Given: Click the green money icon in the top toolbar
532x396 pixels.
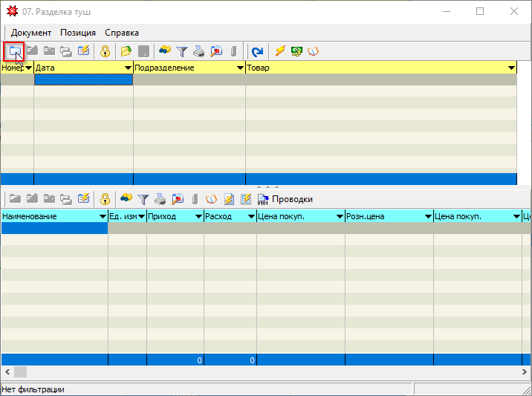Looking at the screenshot, I should coord(296,51).
